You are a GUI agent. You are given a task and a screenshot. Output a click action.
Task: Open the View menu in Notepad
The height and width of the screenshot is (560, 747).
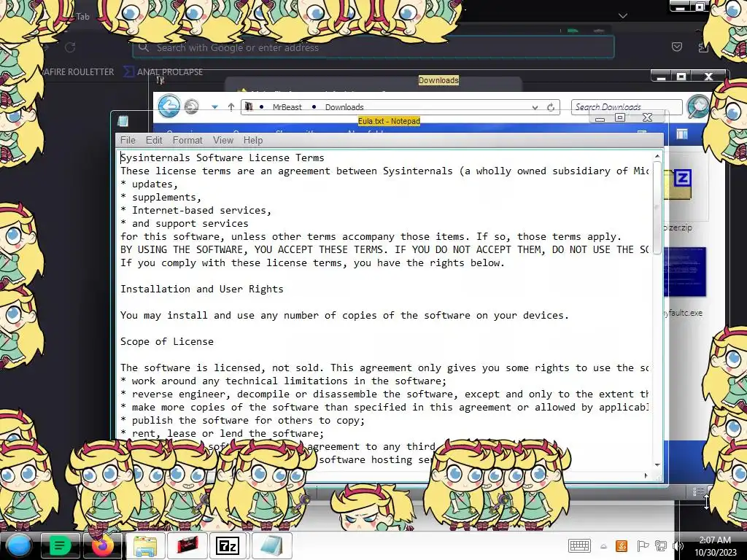[x=223, y=140]
